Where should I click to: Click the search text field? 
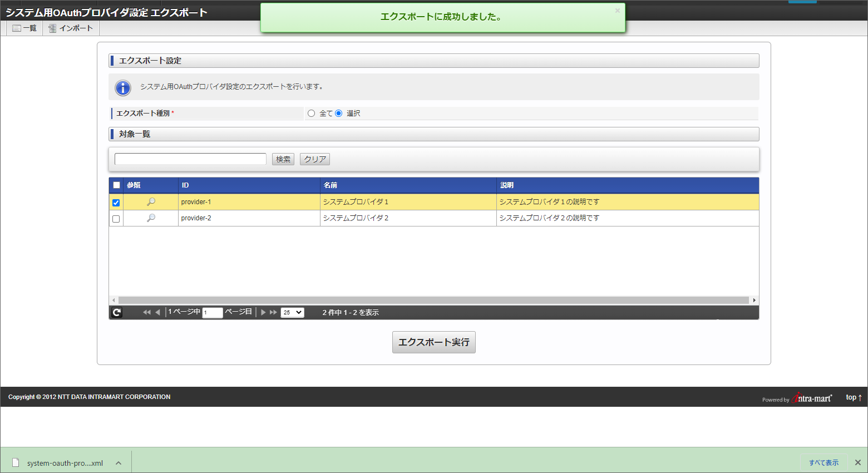(x=190, y=159)
